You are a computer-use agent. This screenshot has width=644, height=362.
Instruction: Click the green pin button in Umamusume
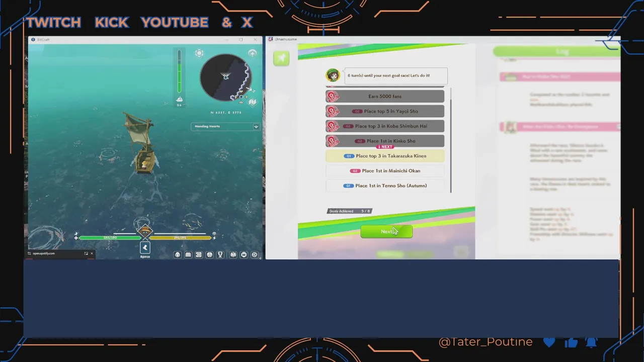(x=281, y=58)
